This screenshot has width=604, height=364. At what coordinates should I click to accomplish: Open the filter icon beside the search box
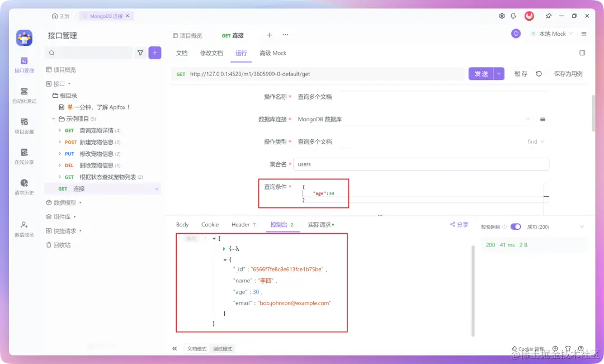pos(140,53)
